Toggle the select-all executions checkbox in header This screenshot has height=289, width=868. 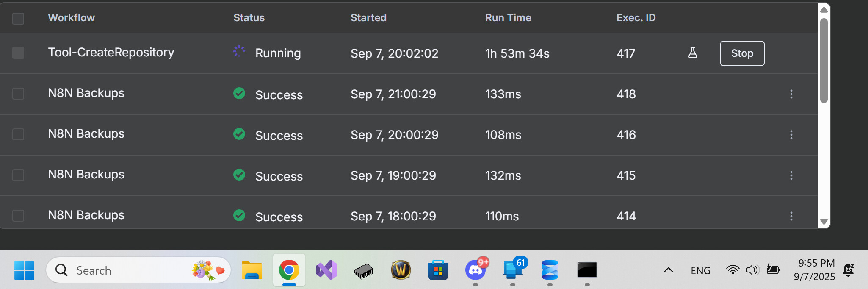[x=18, y=18]
